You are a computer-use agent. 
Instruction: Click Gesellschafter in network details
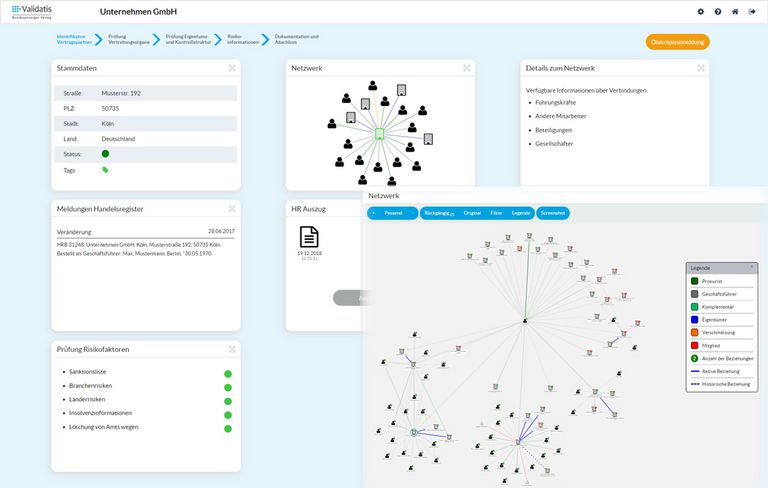tap(554, 144)
